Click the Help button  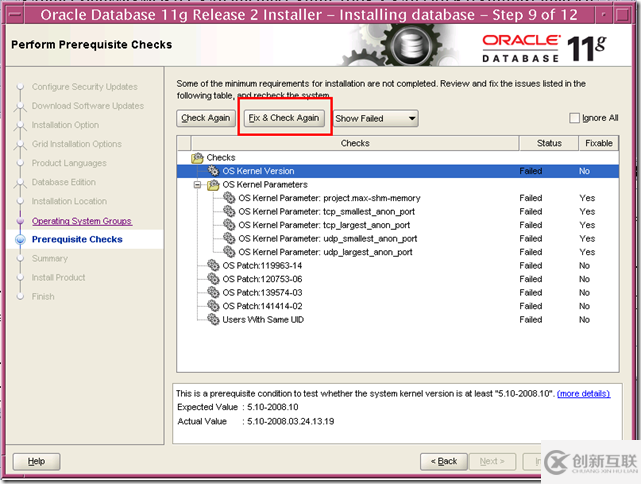(x=36, y=462)
